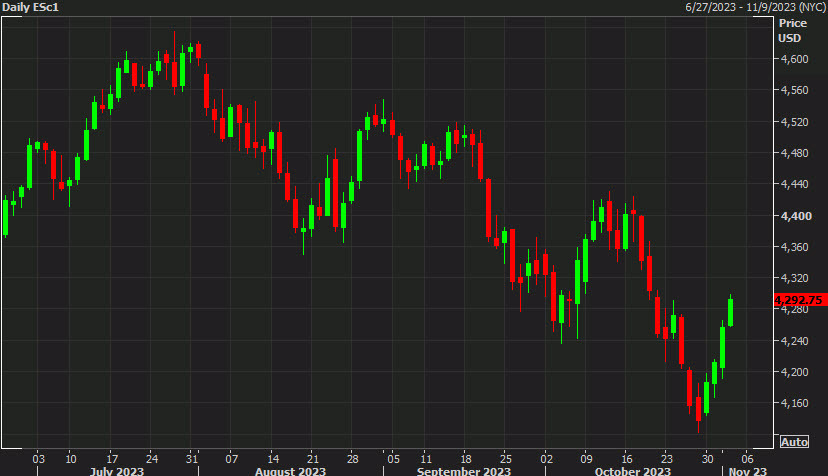The width and height of the screenshot is (828, 476).
Task: Click the 06 date tick in November
Action: coord(747,459)
